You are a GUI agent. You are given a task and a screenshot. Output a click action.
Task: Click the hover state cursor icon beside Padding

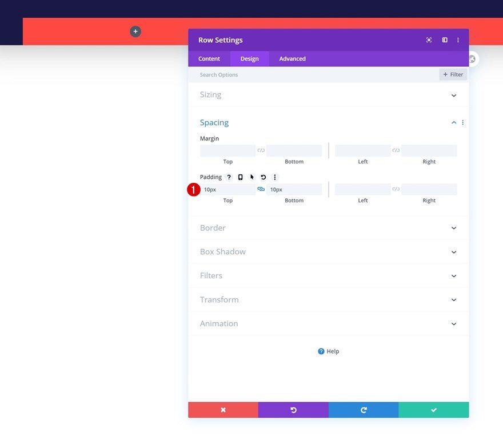coord(251,177)
